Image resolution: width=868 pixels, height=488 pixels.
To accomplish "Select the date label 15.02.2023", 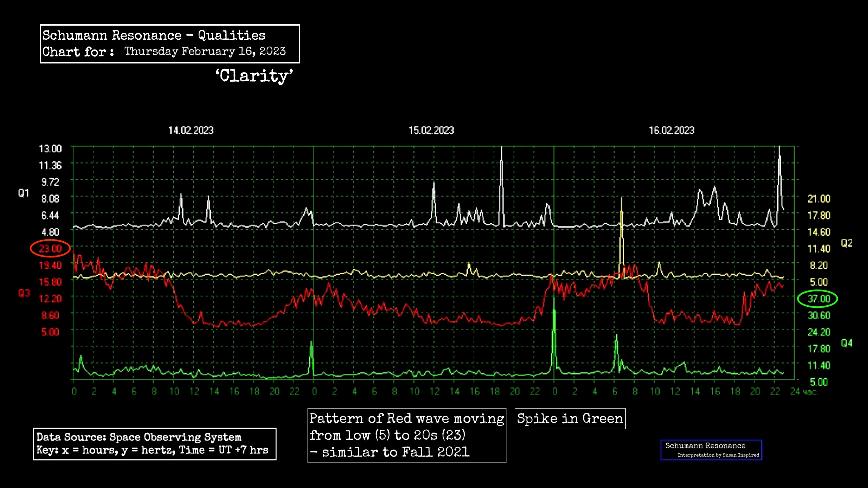I will [x=431, y=131].
